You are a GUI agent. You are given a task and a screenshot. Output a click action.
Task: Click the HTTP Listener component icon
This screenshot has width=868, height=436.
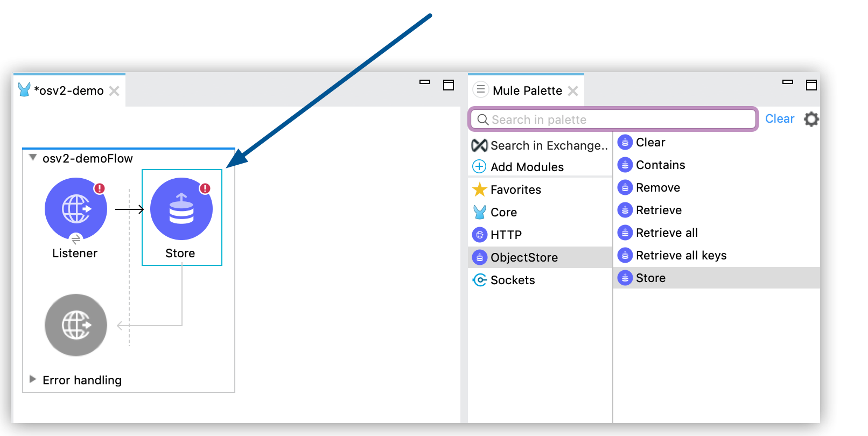pyautogui.click(x=76, y=209)
